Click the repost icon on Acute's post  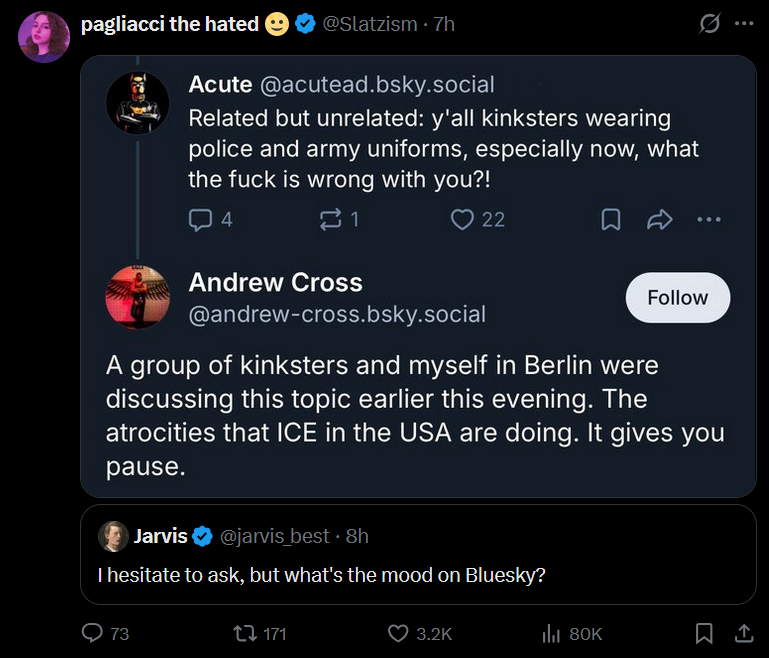point(330,219)
